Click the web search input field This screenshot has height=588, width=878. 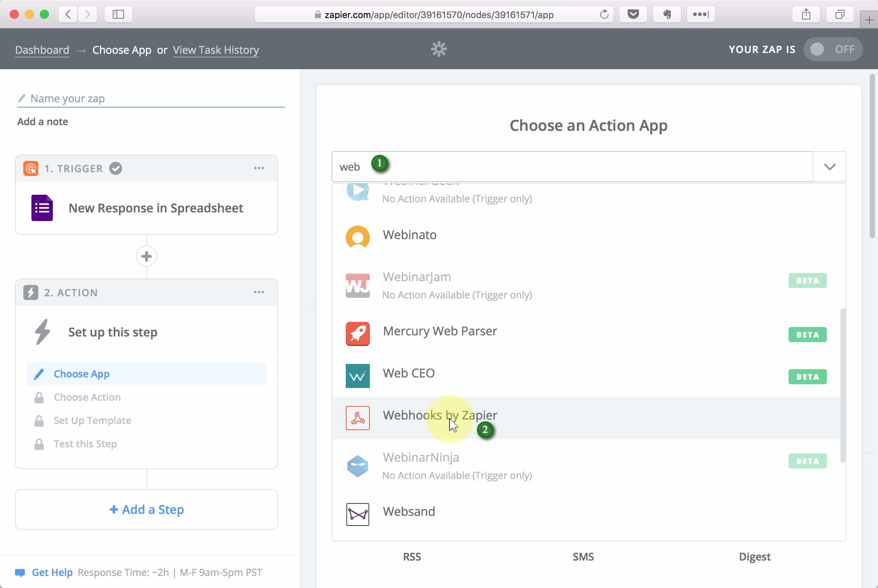point(572,167)
